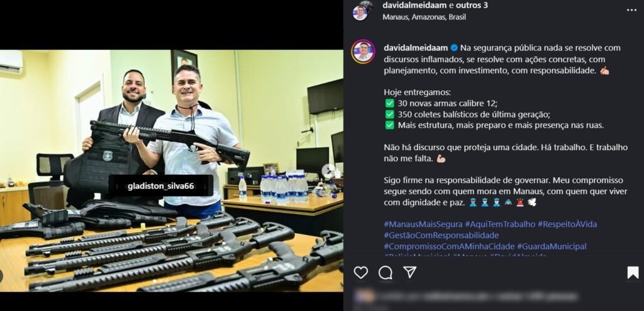Open the #GestãoComResponsabilidade hashtag
The width and height of the screenshot is (644, 311).
pos(441,236)
